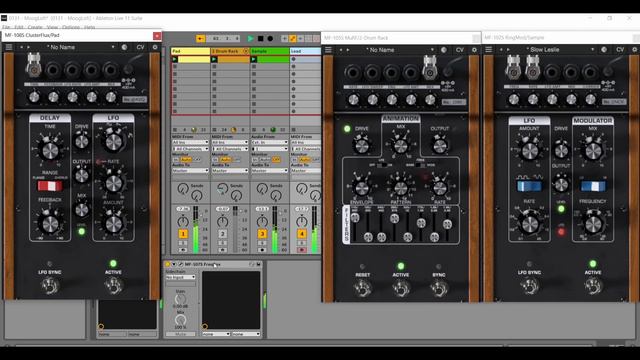640x360 pixels.
Task: Click settings gear in RingMod plugin window
Action: pyautogui.click(x=634, y=50)
